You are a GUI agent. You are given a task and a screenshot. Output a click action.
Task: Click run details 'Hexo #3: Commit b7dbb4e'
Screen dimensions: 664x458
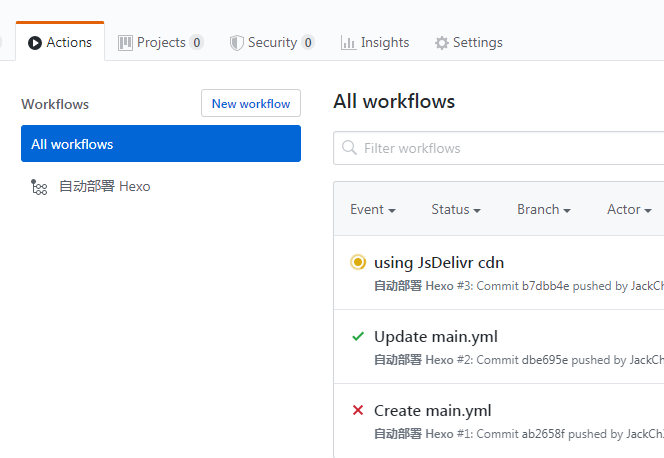(x=497, y=286)
